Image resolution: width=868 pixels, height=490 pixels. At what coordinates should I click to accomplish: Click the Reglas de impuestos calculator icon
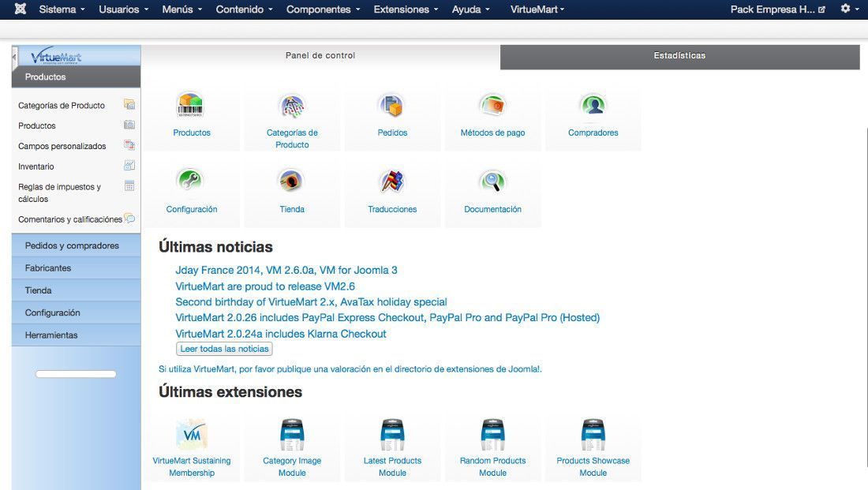pyautogui.click(x=129, y=185)
